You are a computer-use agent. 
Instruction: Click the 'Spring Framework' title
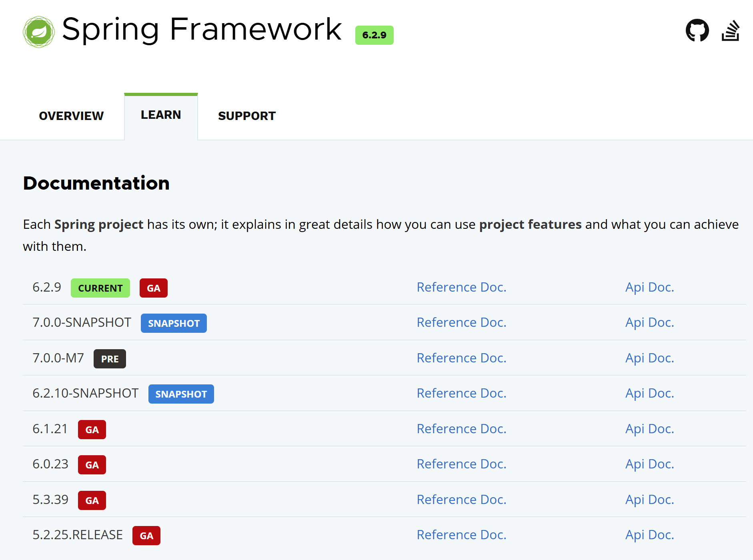(x=202, y=30)
